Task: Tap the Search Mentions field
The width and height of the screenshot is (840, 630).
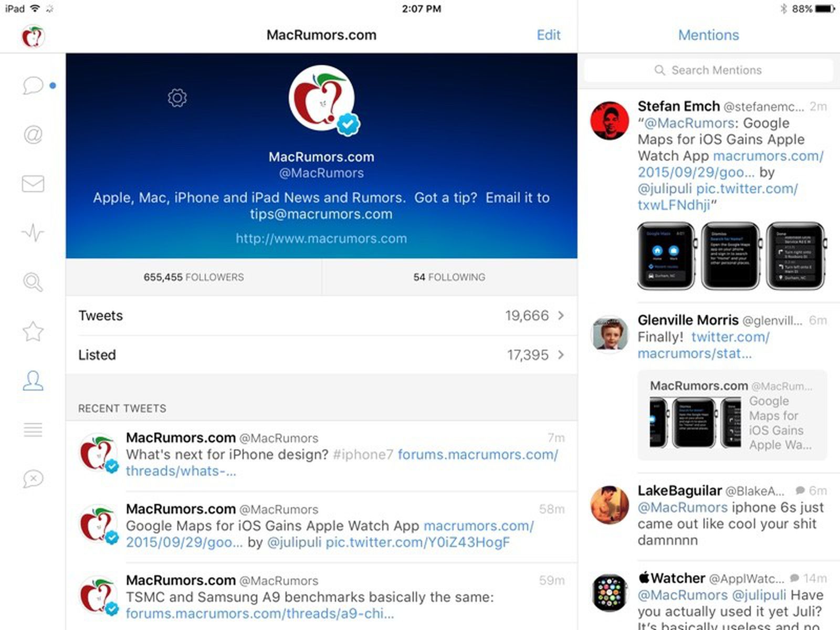Action: point(709,70)
